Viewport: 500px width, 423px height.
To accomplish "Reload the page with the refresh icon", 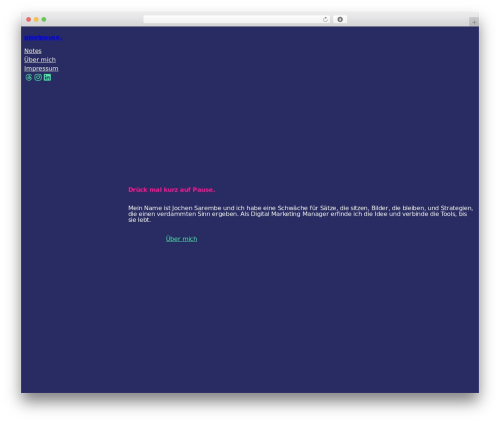I will coord(325,19).
